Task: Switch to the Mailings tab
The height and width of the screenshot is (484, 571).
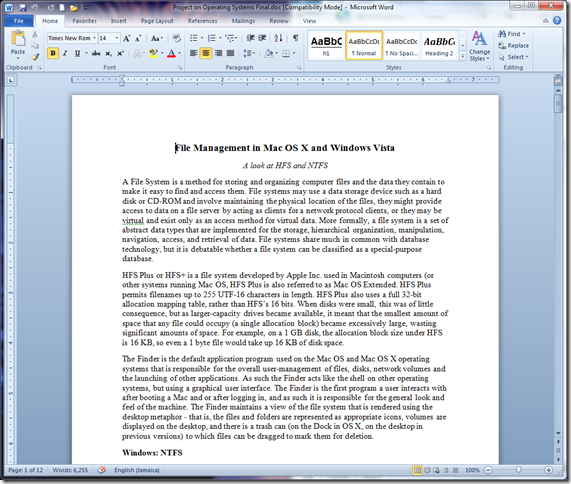Action: 243,21
